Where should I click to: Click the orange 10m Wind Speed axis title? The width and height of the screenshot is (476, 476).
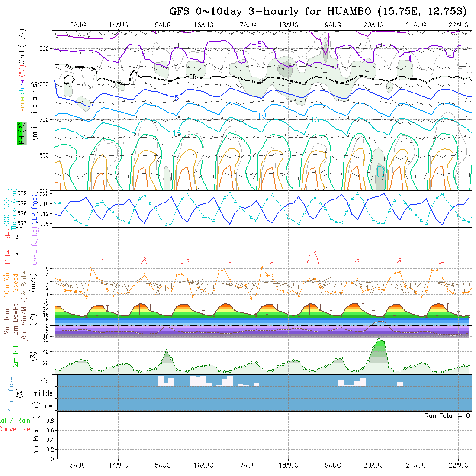point(11,282)
